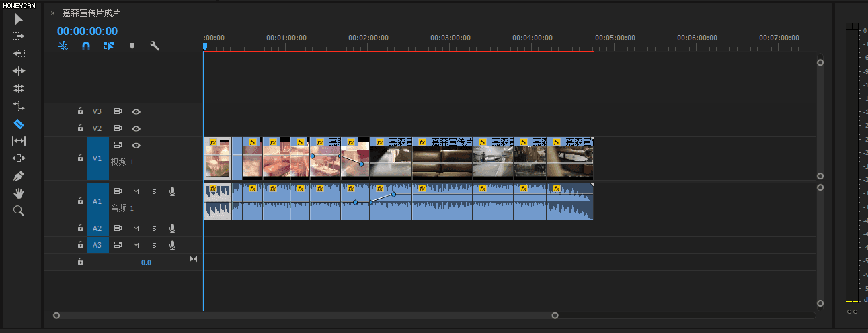Screen dimensions: 868x333
Task: Click the 00:00:00:00 playhead timecode field
Action: click(x=87, y=31)
